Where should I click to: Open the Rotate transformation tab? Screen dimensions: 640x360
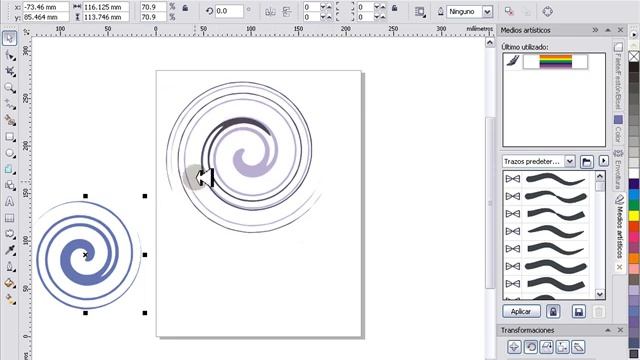coord(531,347)
